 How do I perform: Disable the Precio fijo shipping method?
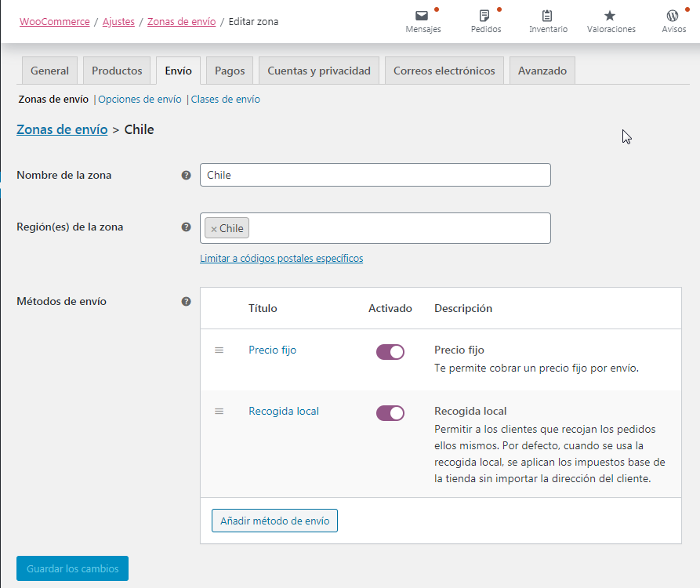390,352
